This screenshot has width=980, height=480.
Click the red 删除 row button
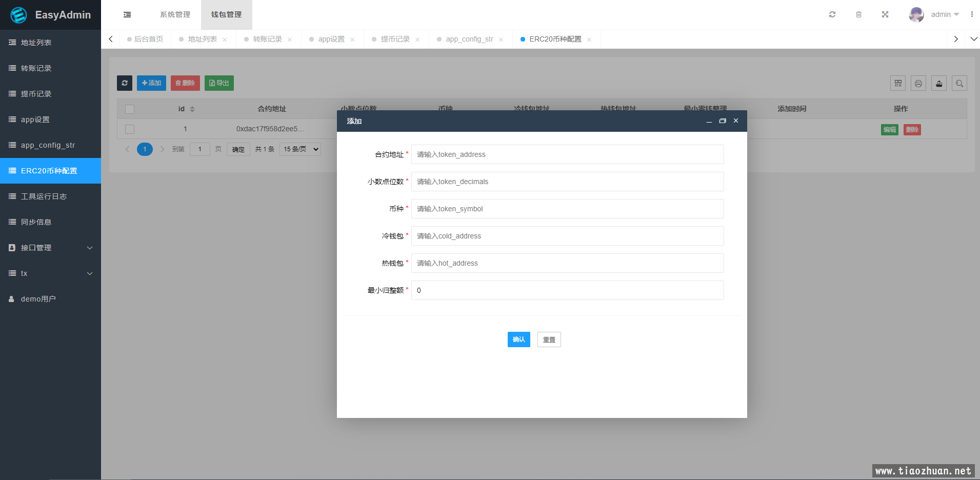pyautogui.click(x=912, y=130)
